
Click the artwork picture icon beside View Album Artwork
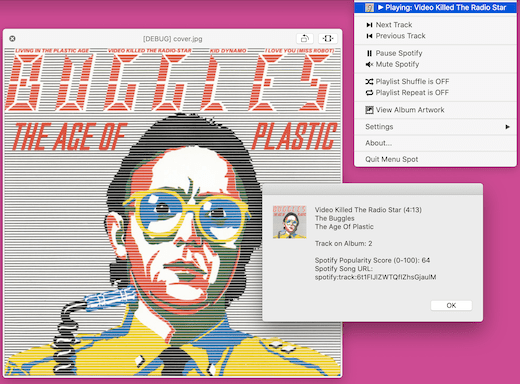pos(369,110)
